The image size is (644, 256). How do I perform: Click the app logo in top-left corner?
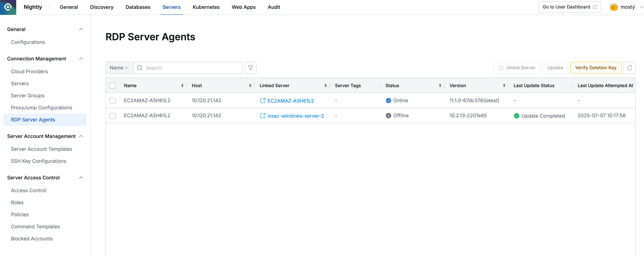(x=8, y=7)
